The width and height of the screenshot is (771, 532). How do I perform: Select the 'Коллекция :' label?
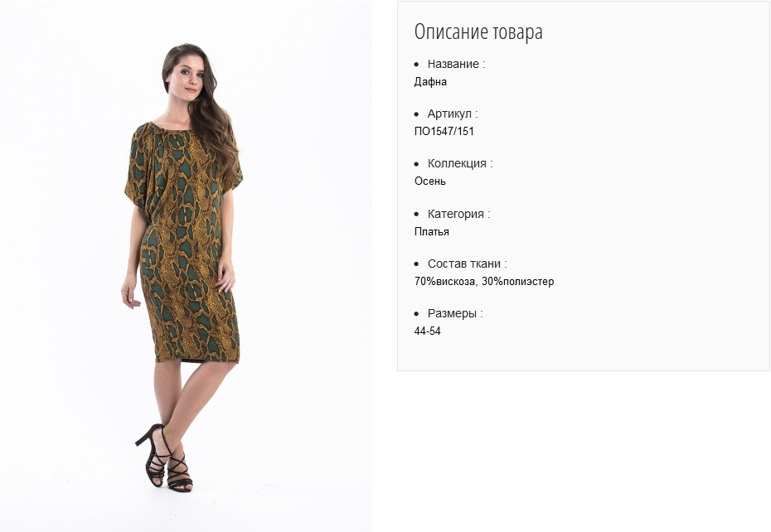tap(460, 163)
